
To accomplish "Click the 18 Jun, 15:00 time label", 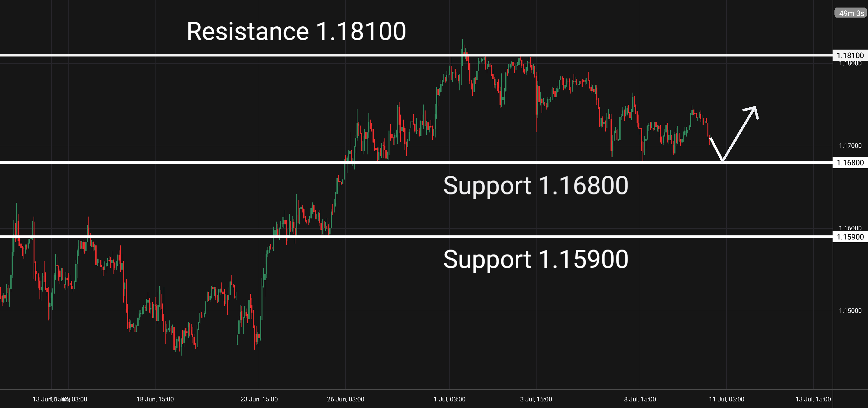I will click(155, 399).
